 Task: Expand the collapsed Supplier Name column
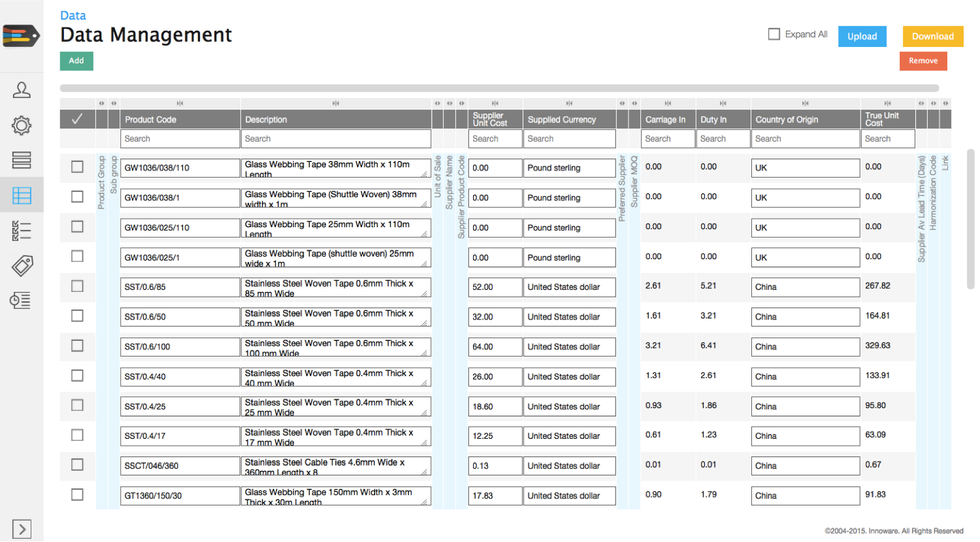point(448,103)
